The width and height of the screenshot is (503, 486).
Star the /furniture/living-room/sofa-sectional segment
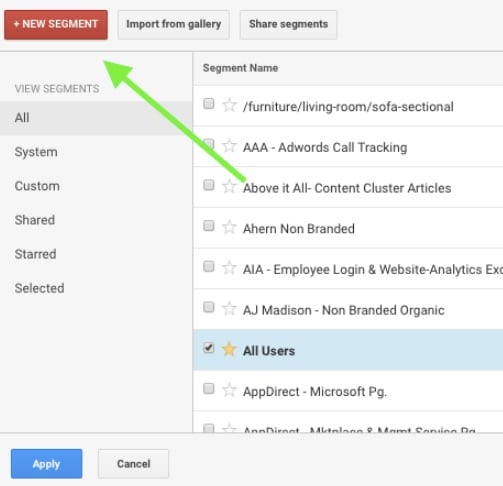click(229, 105)
